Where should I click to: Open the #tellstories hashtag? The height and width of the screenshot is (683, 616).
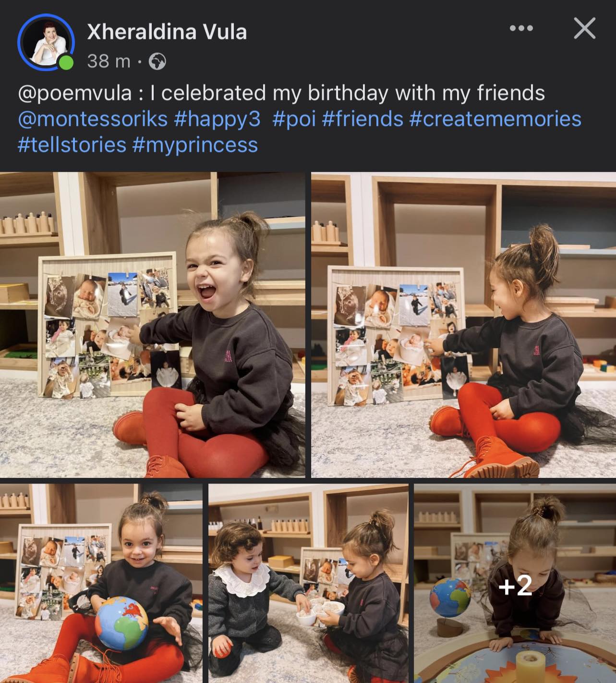[x=72, y=145]
